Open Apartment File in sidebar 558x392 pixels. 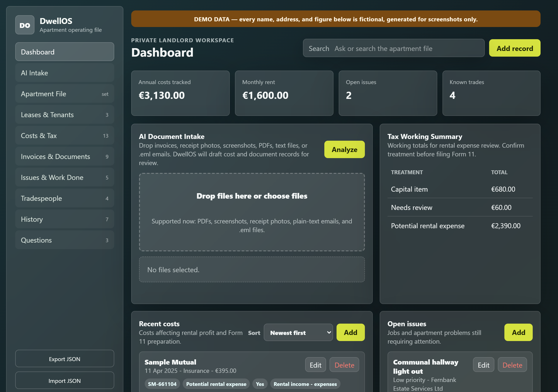coord(65,93)
